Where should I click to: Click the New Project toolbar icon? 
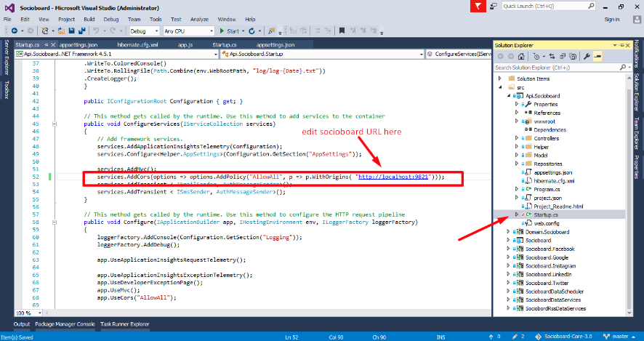pyautogui.click(x=45, y=31)
